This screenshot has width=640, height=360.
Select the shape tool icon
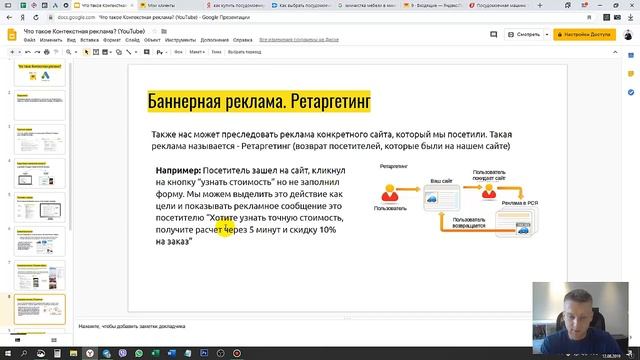pos(119,52)
